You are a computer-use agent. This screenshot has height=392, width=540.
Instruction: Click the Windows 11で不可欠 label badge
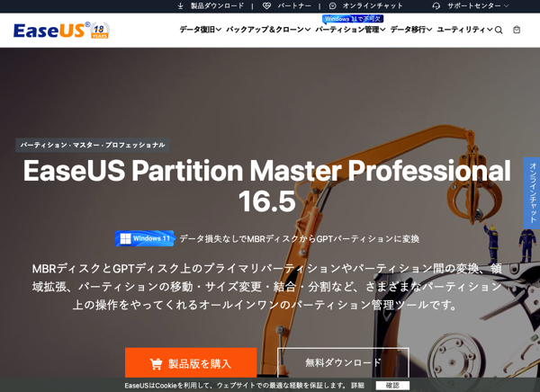point(353,19)
